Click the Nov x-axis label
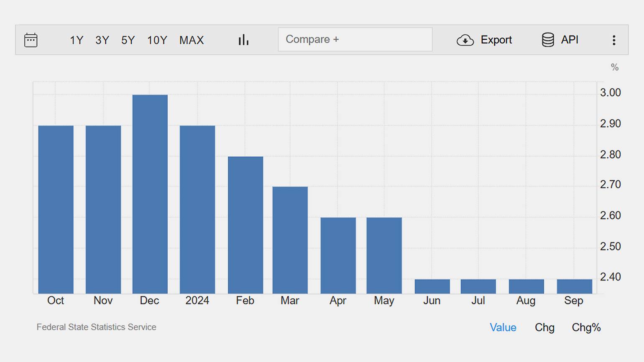This screenshot has height=362, width=644. point(103,301)
